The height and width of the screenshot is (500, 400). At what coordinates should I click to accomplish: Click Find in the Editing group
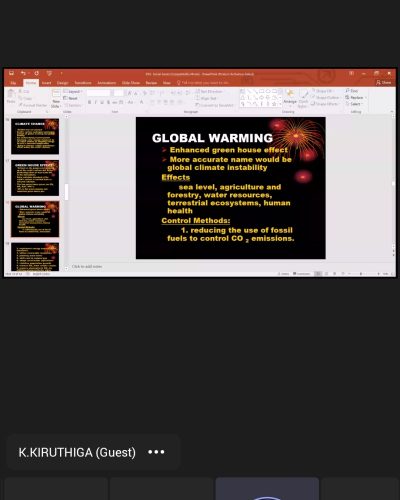[352, 91]
